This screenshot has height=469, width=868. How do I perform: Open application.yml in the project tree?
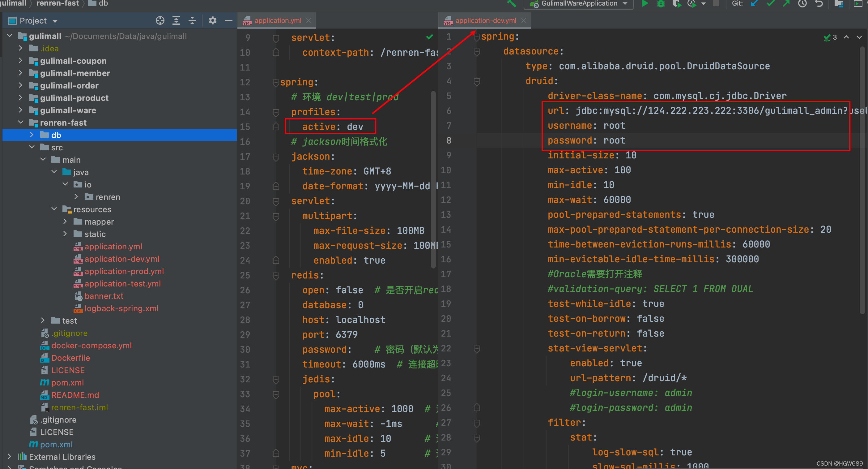(113, 247)
